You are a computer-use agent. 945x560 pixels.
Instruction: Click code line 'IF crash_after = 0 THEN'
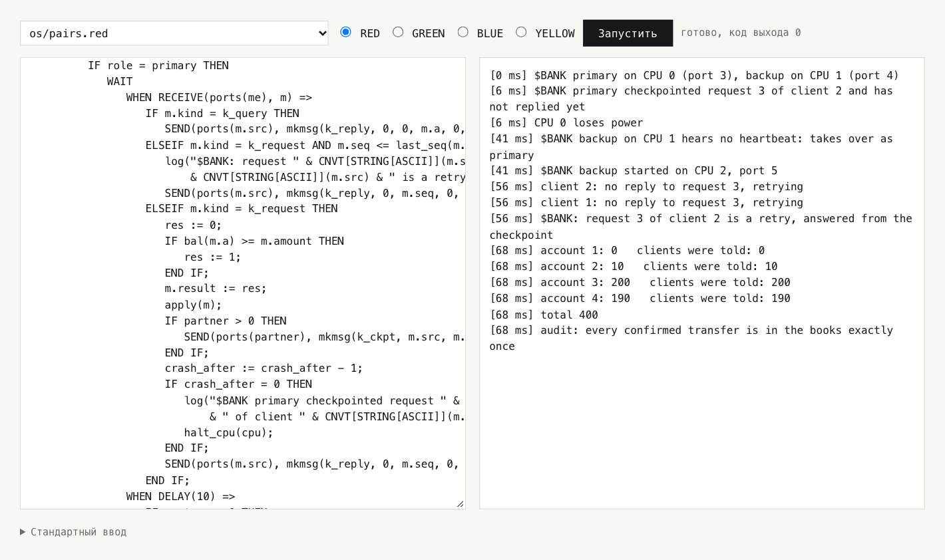(238, 384)
